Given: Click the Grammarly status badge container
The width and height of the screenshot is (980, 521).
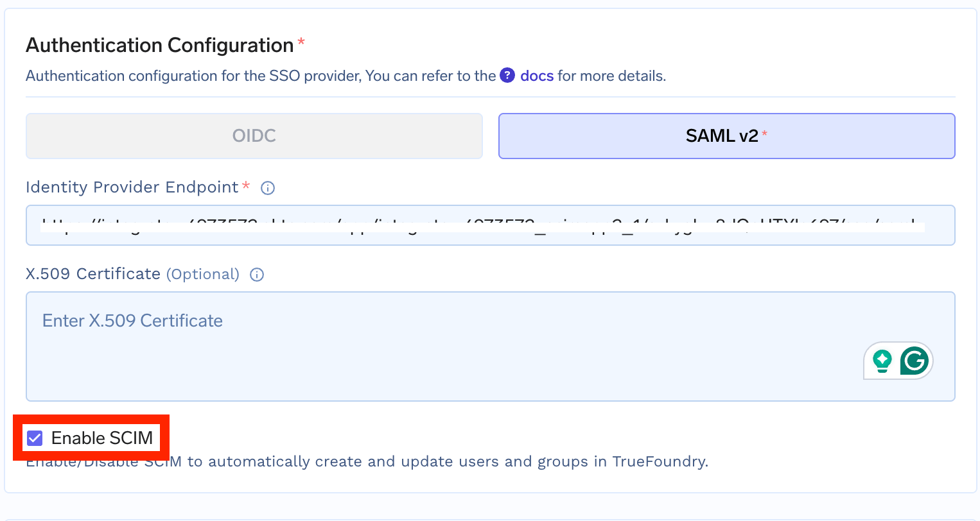Looking at the screenshot, I should click(898, 361).
